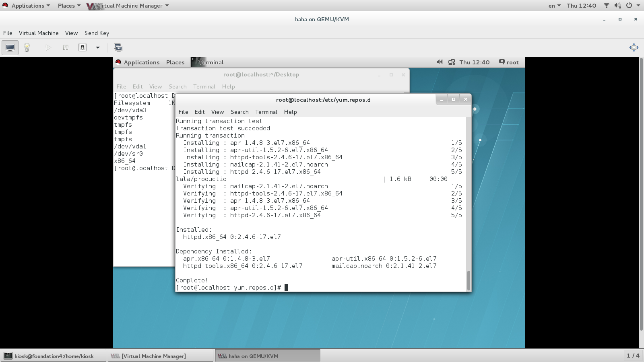The width and height of the screenshot is (644, 362).
Task: Click the guest volume speaker icon
Action: click(x=440, y=62)
